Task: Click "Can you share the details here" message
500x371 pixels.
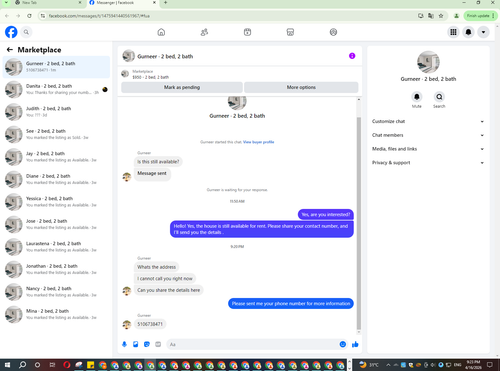Action: (169, 290)
